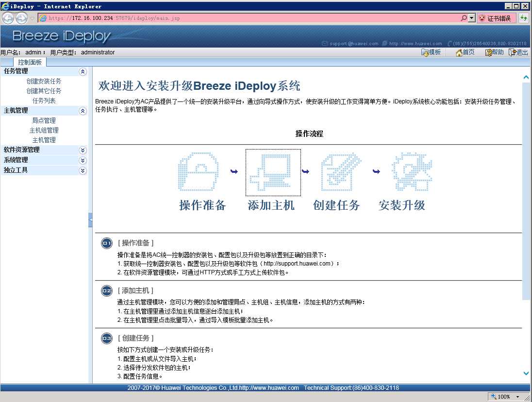Go to 首页 home page

point(465,52)
